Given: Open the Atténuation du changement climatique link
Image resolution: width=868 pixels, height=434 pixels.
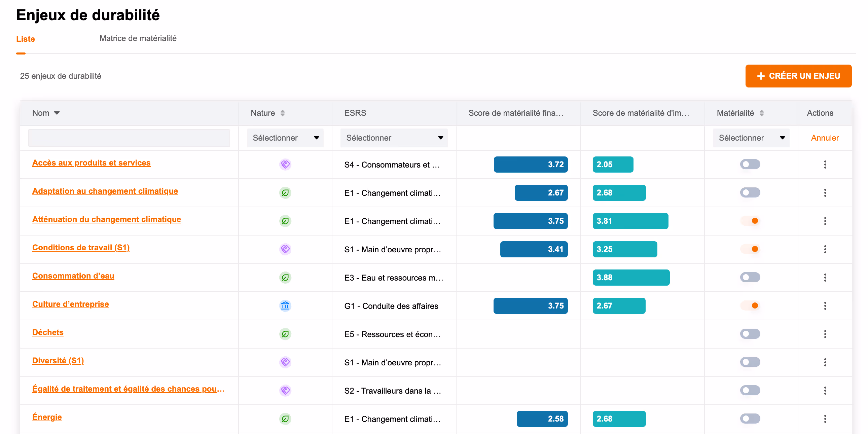Looking at the screenshot, I should (106, 219).
